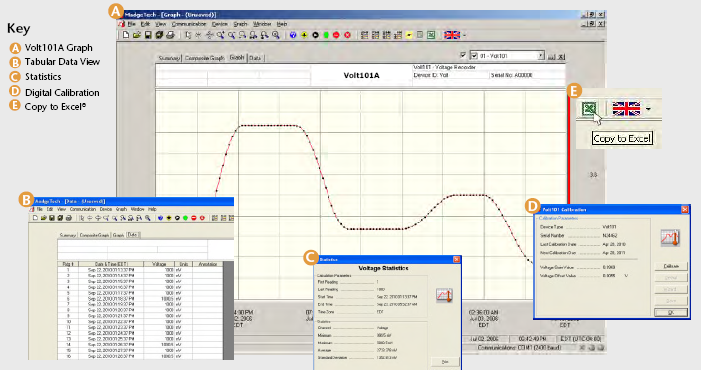Switch to Composite Graph tab in Graph window
This screenshot has width=701, height=370.
(204, 58)
